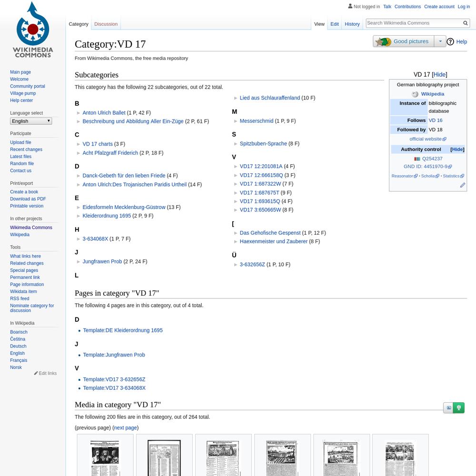Image resolution: width=476 pixels, height=476 pixels.
Task: Open Upload file in sidebar
Action: coord(20,142)
